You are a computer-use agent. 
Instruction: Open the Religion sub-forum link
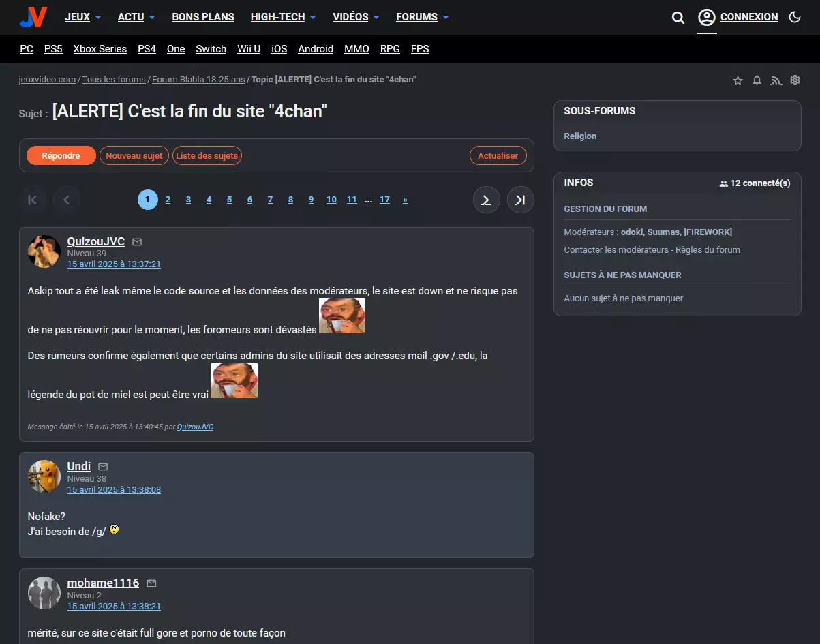click(x=580, y=136)
